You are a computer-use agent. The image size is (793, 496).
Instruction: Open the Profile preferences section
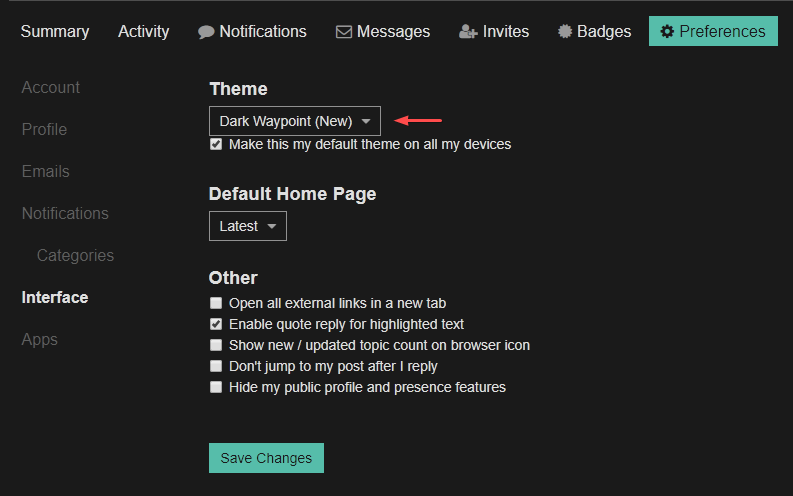click(x=44, y=130)
